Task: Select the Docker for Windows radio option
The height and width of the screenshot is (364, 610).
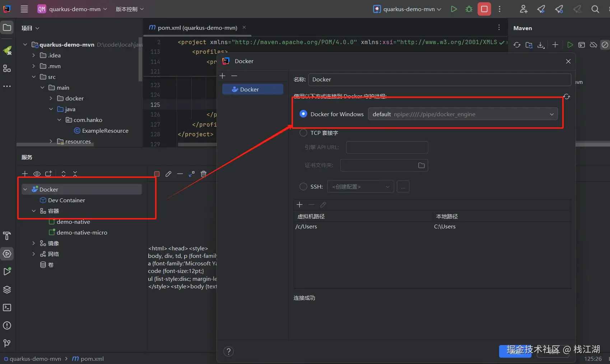Action: [303, 114]
